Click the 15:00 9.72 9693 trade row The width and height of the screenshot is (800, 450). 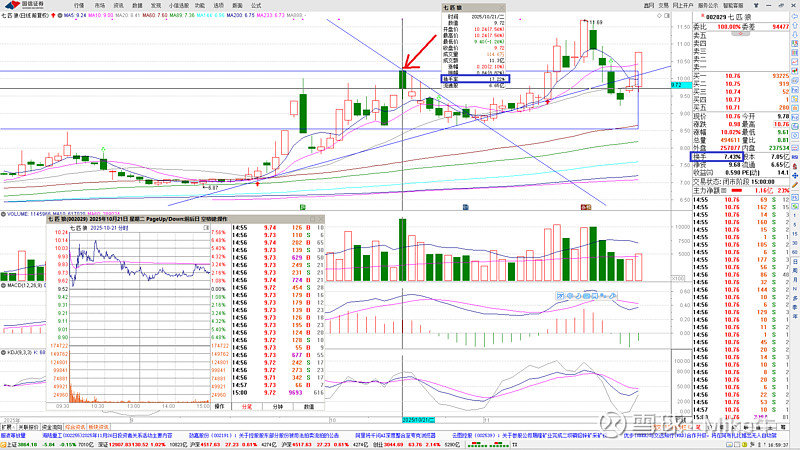point(278,393)
